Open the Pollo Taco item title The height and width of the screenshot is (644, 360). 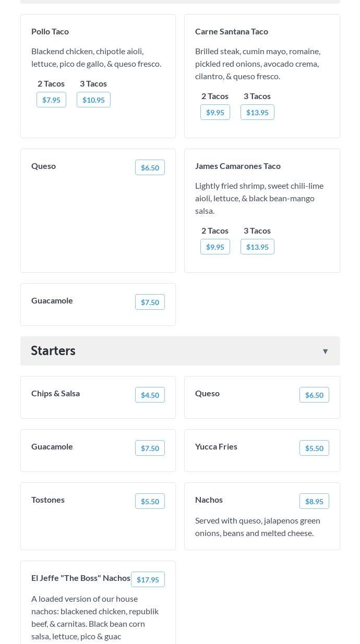(x=50, y=31)
